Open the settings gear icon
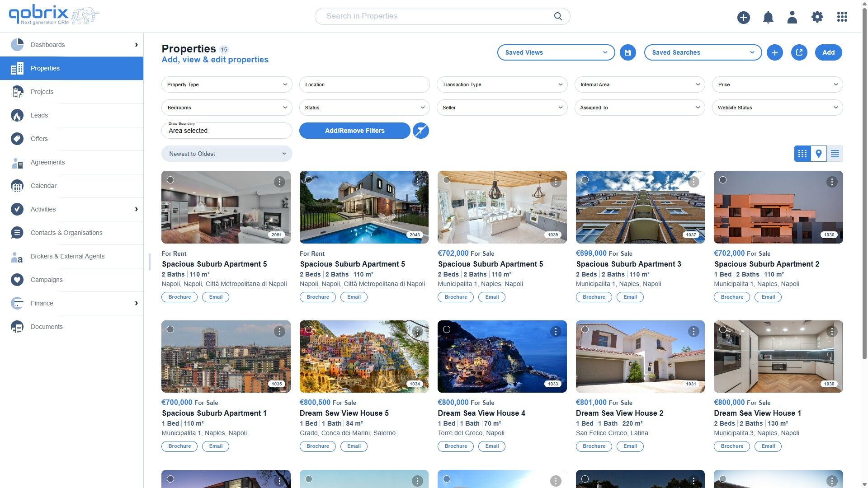Image resolution: width=868 pixels, height=488 pixels. coord(817,17)
